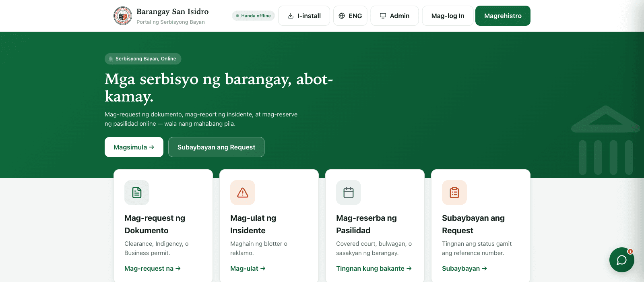Click the text 'Tingnan ang status gamit ang reference number.'
644x282 pixels.
477,248
